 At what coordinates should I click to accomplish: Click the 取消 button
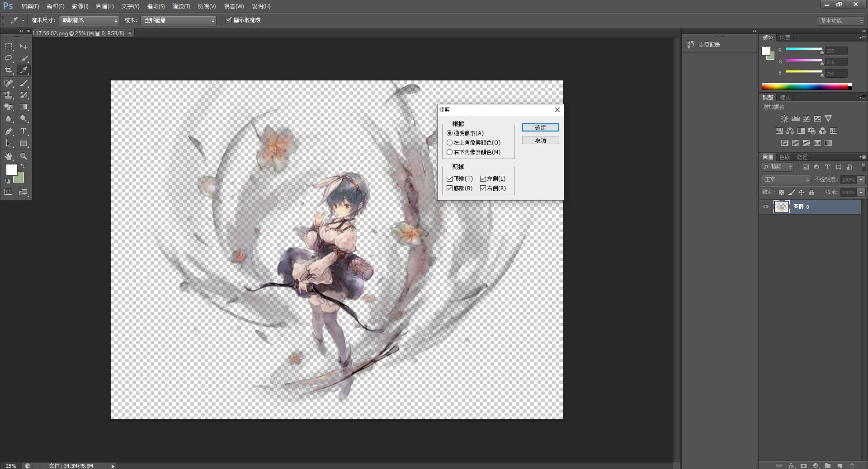pyautogui.click(x=540, y=141)
